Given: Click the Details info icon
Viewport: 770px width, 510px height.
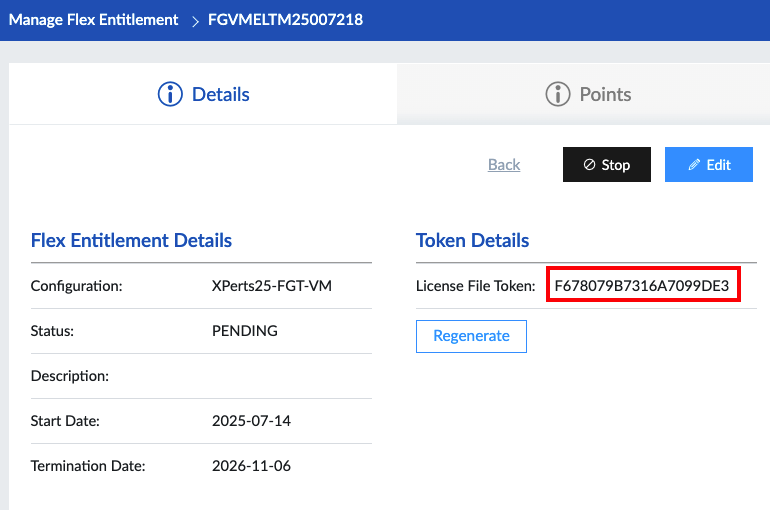Looking at the screenshot, I should 170,94.
